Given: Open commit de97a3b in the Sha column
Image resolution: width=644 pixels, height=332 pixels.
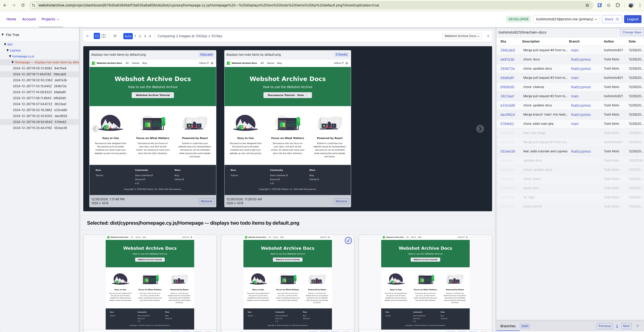Looking at the screenshot, I should [x=507, y=59].
